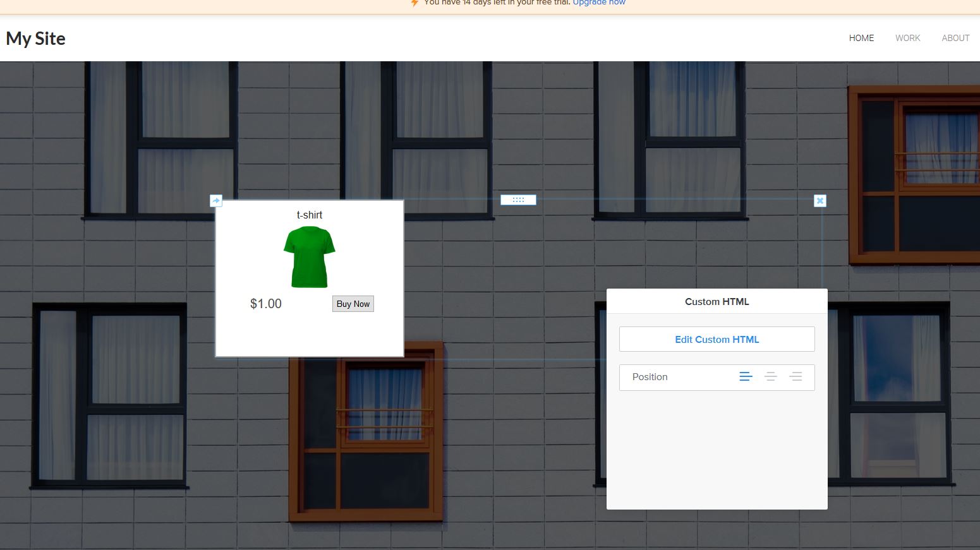Open the WORK menu item
This screenshot has width=980, height=550.
908,38
